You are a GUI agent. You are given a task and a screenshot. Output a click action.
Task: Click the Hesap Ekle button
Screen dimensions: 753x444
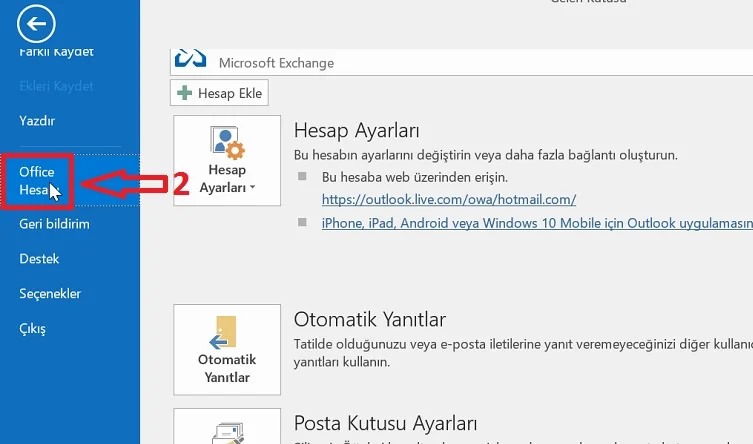[219, 93]
